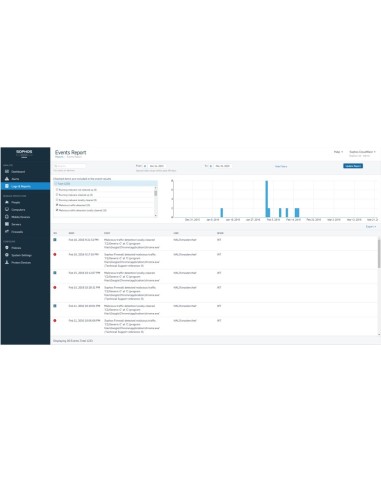The width and height of the screenshot is (381, 492).
Task: Uncheck Malicious traffic detection locally cleared checkbox
Action: (57, 210)
